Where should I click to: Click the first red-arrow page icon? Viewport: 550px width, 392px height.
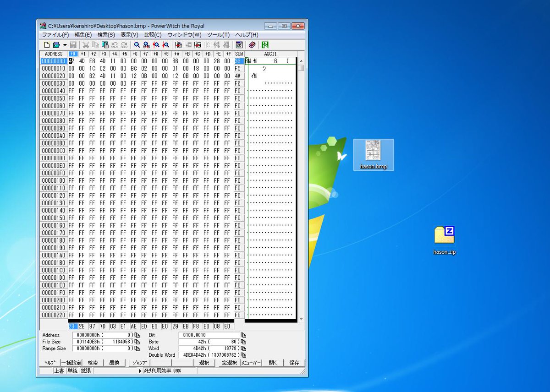coord(179,45)
